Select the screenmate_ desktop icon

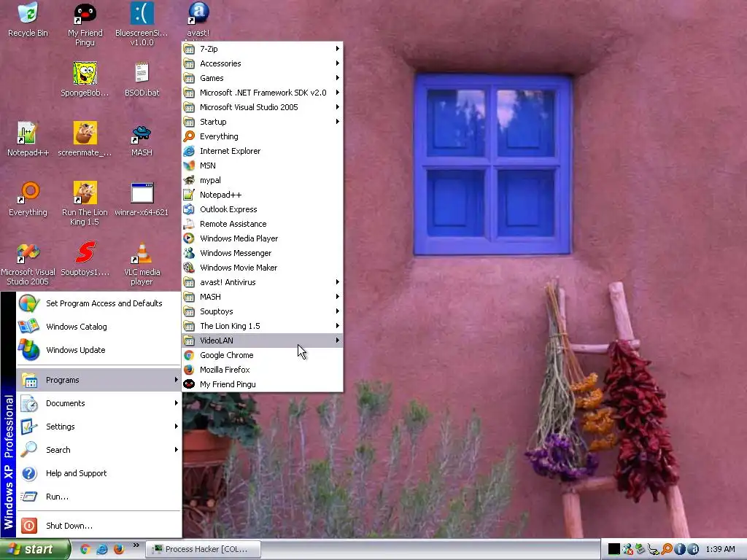(x=85, y=139)
